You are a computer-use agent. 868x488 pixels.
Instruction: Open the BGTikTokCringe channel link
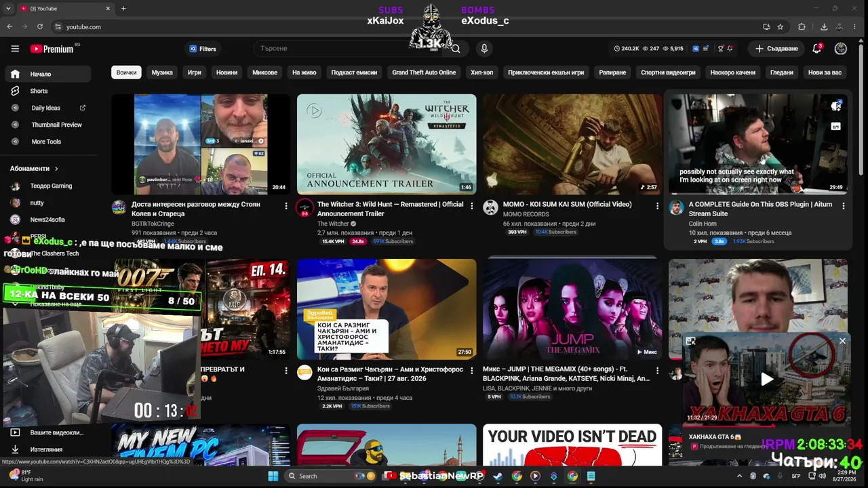(153, 224)
